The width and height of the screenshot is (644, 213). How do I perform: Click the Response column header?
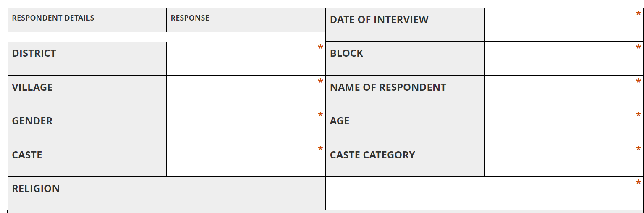click(x=190, y=18)
